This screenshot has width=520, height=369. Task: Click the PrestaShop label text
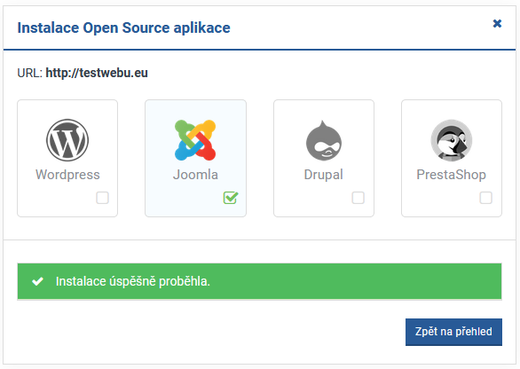(451, 175)
